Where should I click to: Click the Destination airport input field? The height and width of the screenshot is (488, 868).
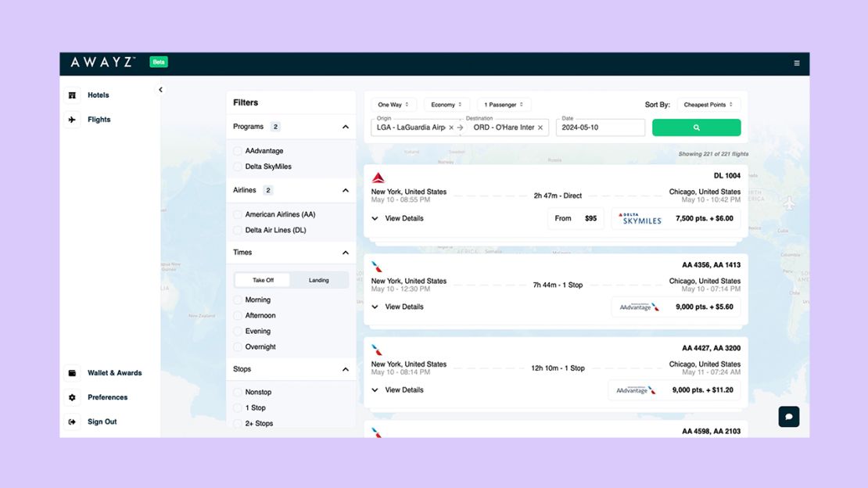pos(505,127)
